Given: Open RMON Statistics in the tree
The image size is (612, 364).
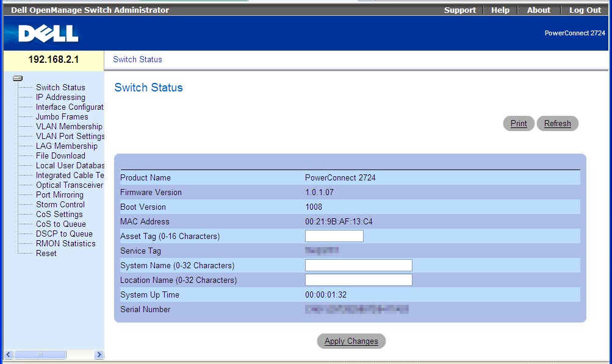Looking at the screenshot, I should pos(65,243).
